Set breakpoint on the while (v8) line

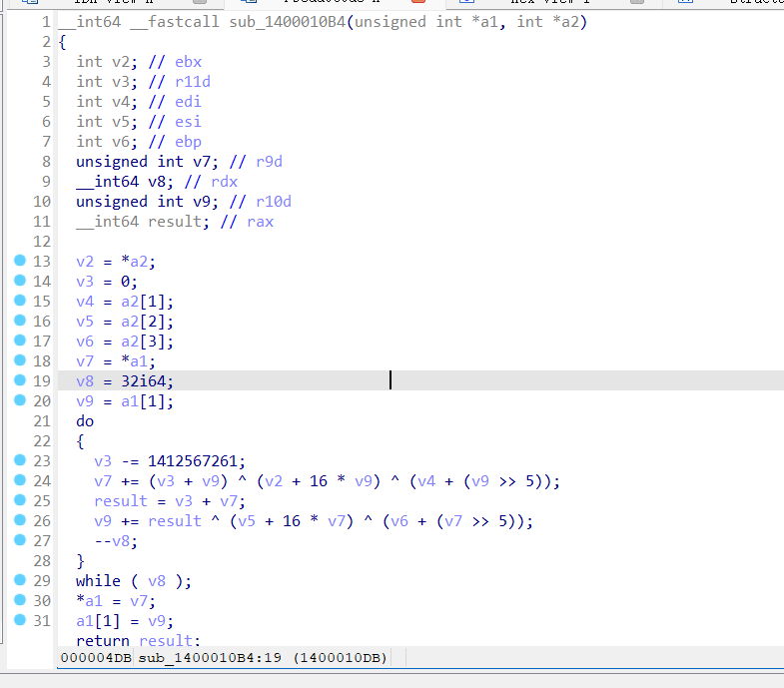(x=20, y=580)
